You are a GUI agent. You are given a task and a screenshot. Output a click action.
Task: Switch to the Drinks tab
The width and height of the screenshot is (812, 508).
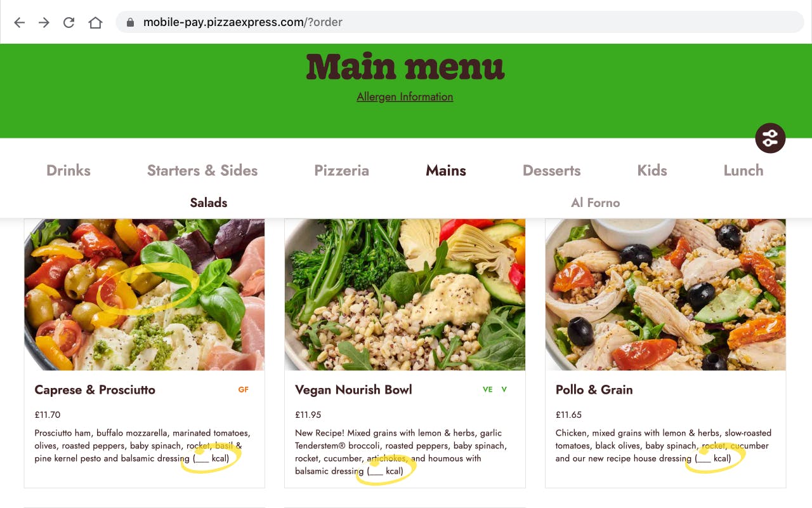[69, 170]
